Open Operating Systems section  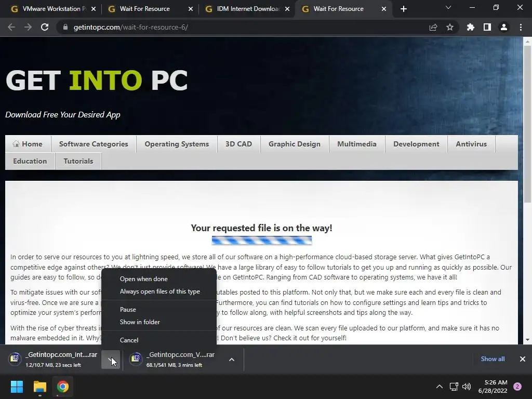tap(177, 144)
